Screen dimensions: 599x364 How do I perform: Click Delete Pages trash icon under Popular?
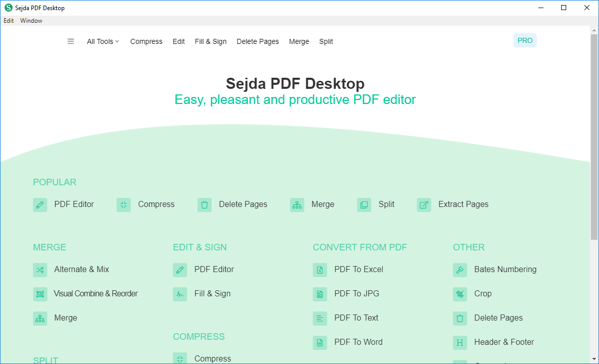(x=205, y=205)
